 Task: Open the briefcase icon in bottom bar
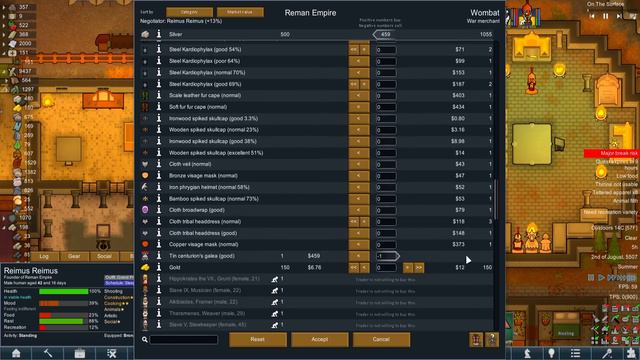pyautogui.click(x=80, y=353)
